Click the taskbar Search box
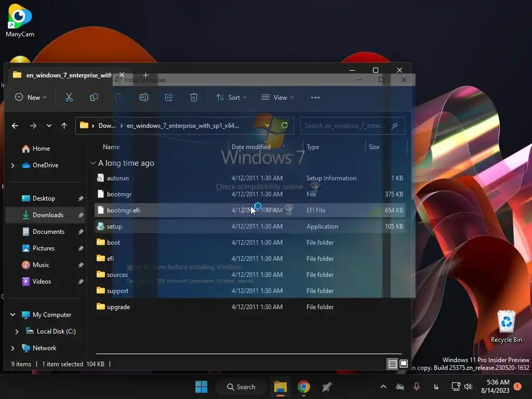532x399 pixels. [241, 387]
